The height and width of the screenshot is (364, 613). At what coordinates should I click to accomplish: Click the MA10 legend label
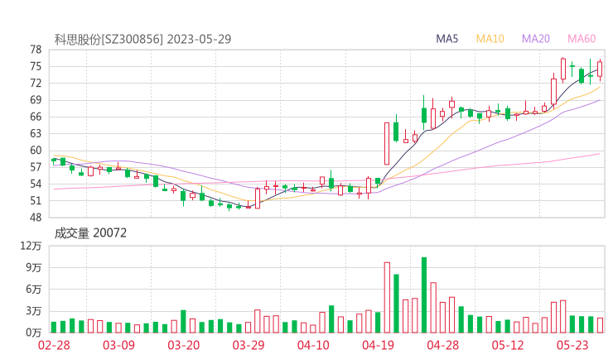point(490,39)
